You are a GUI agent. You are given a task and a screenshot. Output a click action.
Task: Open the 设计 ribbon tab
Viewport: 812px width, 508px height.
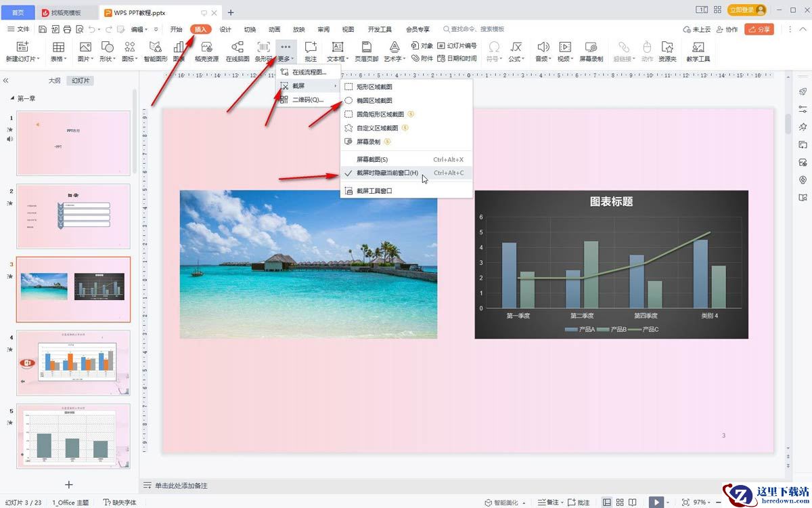pyautogui.click(x=225, y=29)
